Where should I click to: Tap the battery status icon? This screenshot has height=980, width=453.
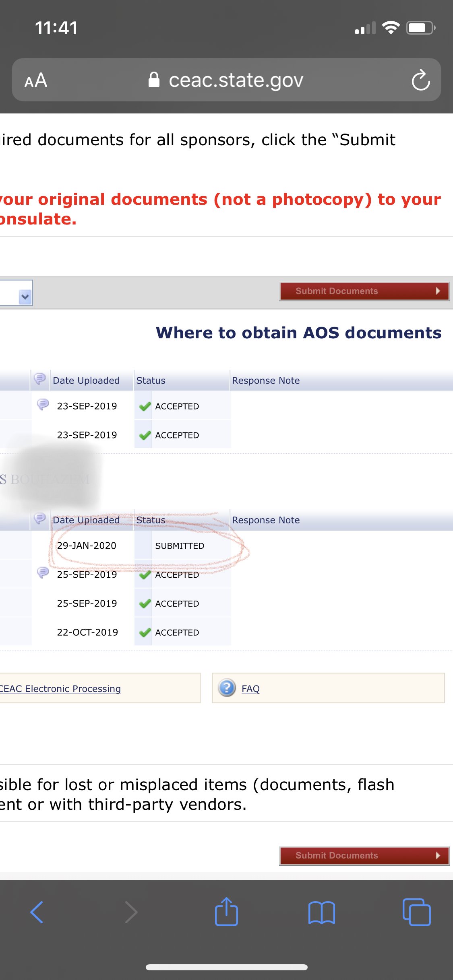coord(421,28)
